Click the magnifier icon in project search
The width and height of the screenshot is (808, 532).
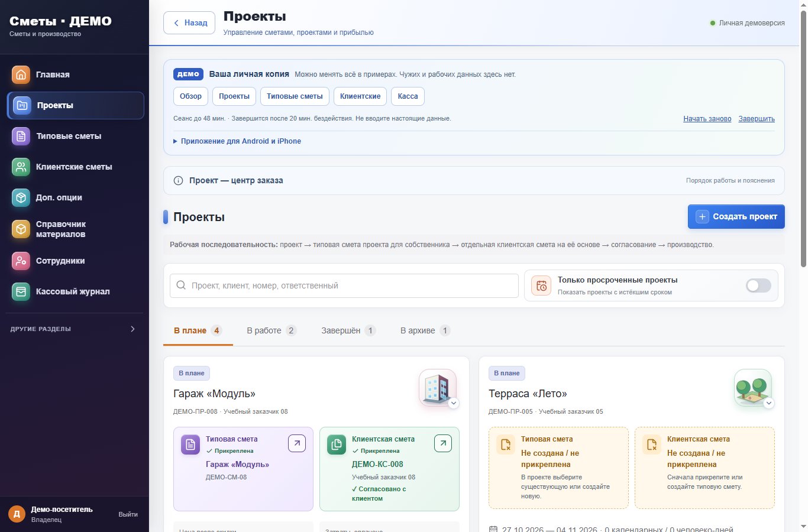point(181,286)
